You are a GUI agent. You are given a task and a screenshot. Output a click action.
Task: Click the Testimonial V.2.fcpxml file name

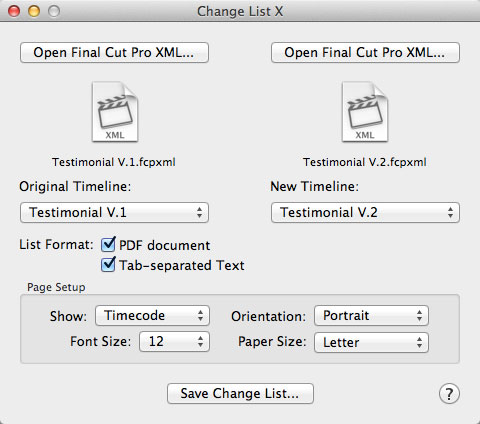tap(365, 162)
